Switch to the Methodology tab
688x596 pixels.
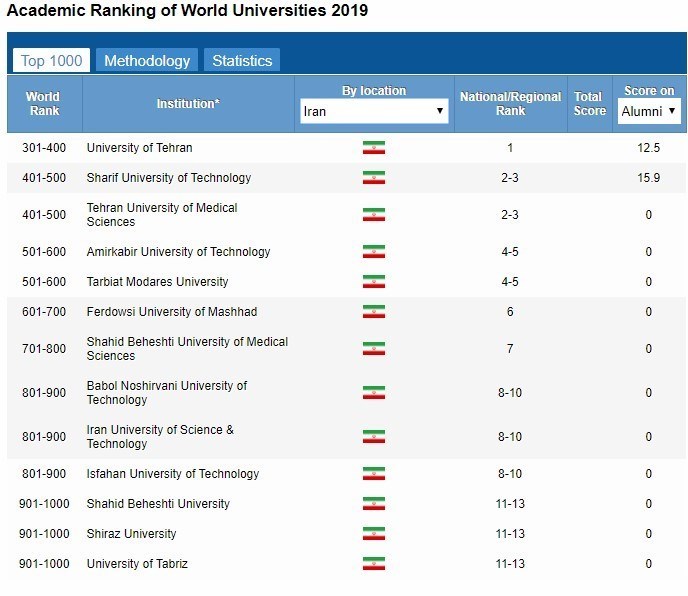coord(147,61)
